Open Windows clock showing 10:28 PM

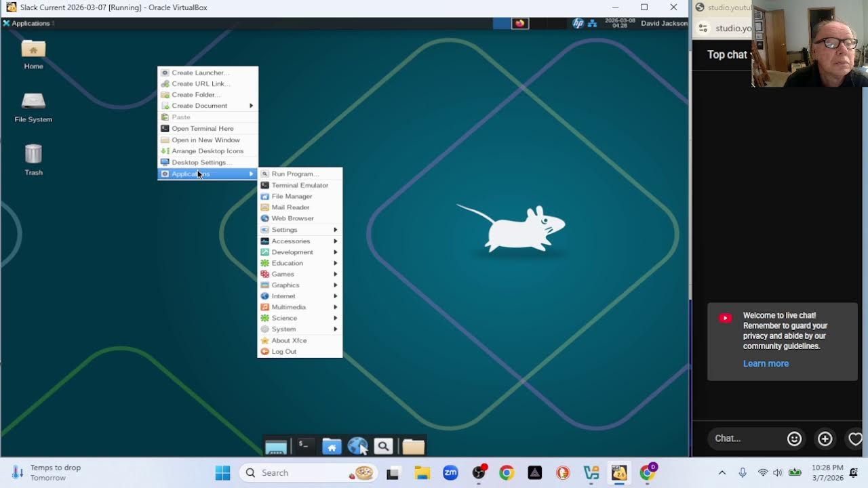click(827, 473)
